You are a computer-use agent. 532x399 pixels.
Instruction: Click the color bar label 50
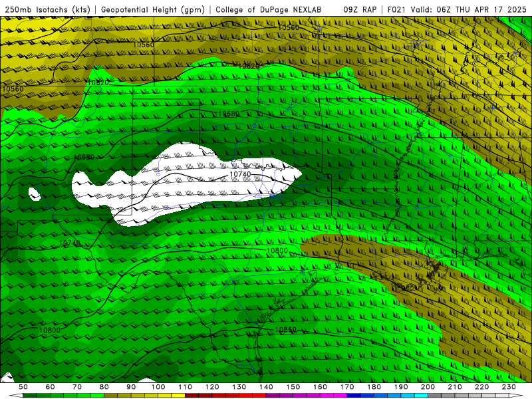click(x=23, y=387)
